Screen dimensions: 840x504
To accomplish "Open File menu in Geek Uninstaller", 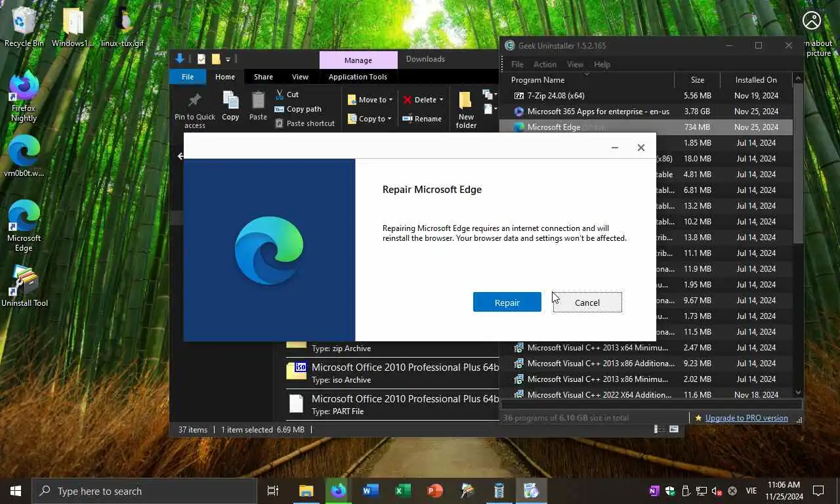I will click(x=517, y=64).
